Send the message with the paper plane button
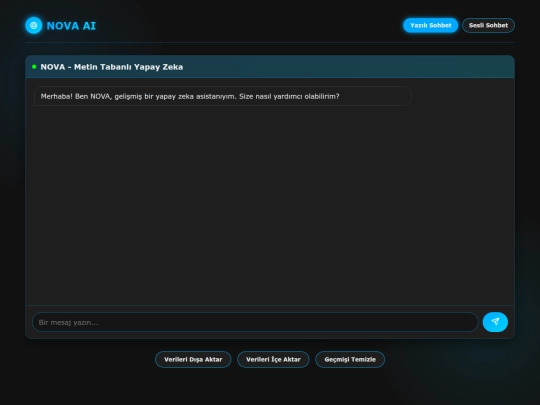Screen dimensions: 540x405 [495, 322]
